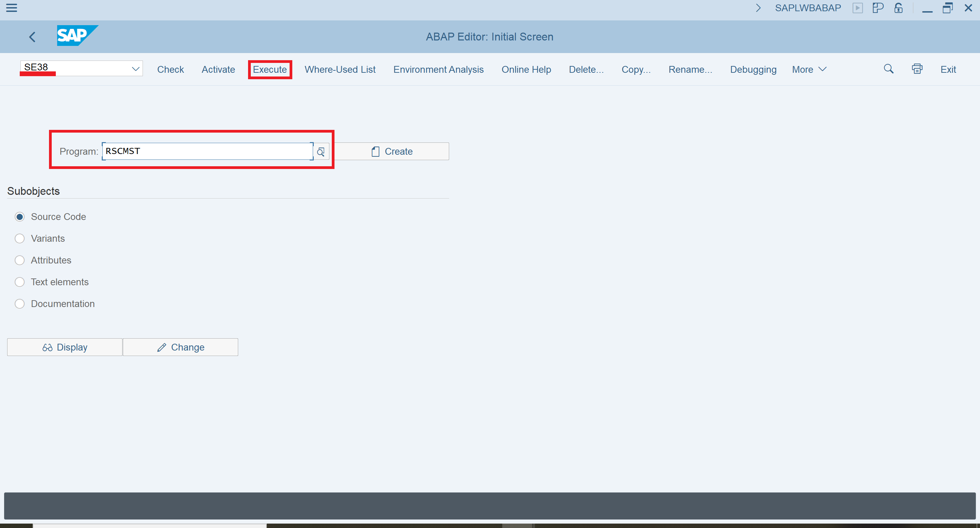Screen dimensions: 980x528
Task: Open the hamburger menu icon
Action: click(x=12, y=7)
